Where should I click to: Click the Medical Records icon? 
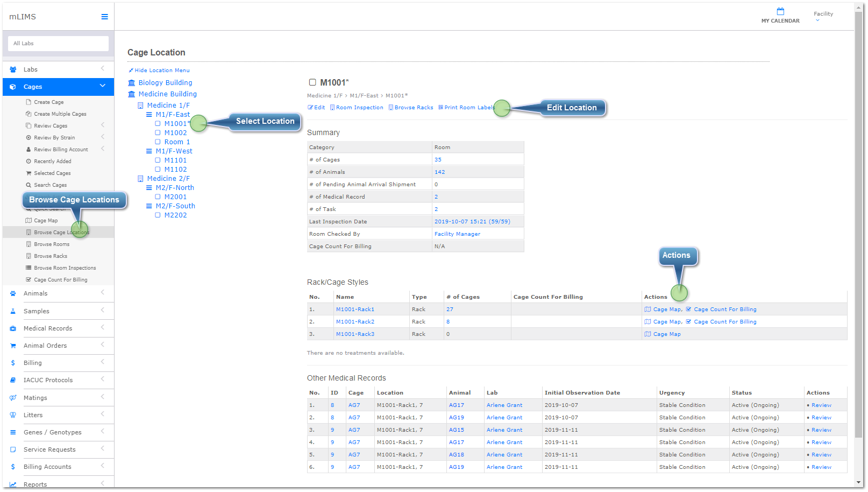(x=13, y=328)
